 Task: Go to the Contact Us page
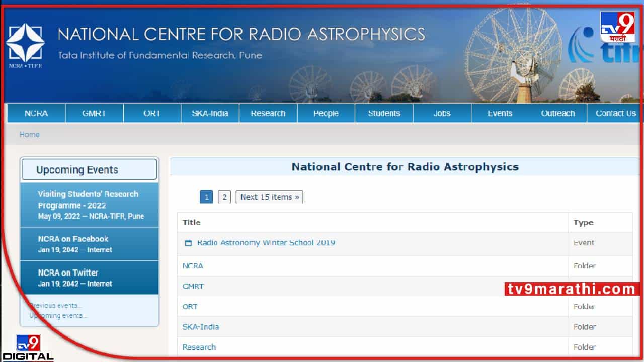(616, 113)
